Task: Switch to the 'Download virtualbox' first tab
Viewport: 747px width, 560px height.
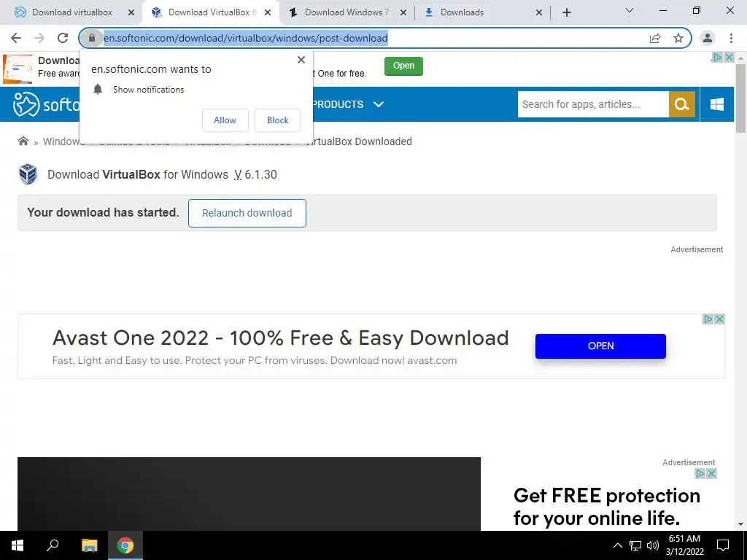Action: (72, 12)
